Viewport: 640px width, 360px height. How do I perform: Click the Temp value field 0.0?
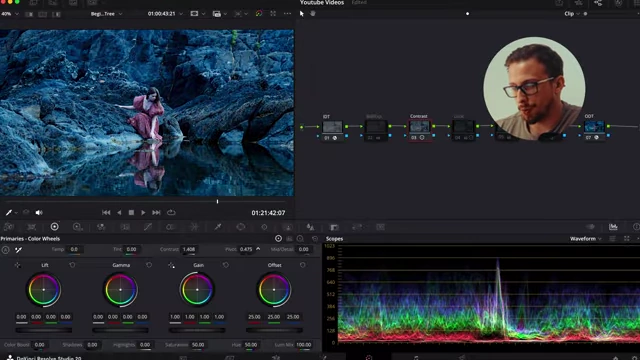coord(74,249)
